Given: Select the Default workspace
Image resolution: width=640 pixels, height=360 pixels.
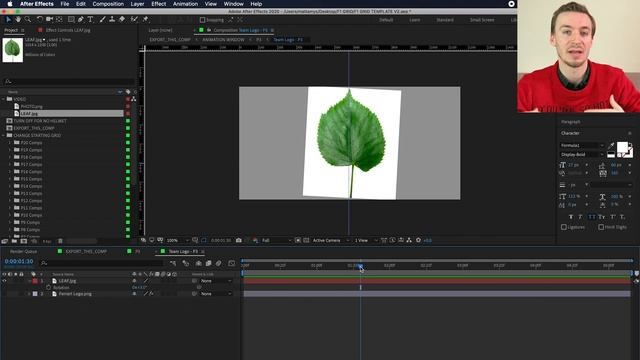Looking at the screenshot, I should click(x=386, y=20).
